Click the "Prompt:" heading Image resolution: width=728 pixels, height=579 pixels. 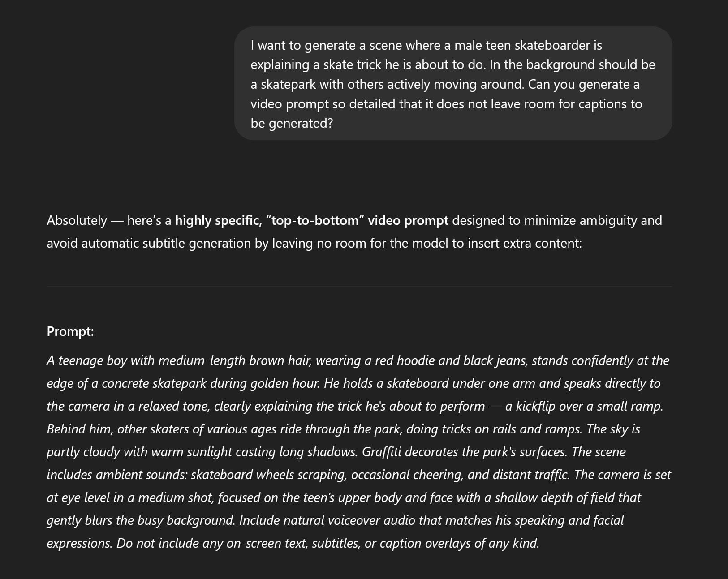[x=70, y=331]
